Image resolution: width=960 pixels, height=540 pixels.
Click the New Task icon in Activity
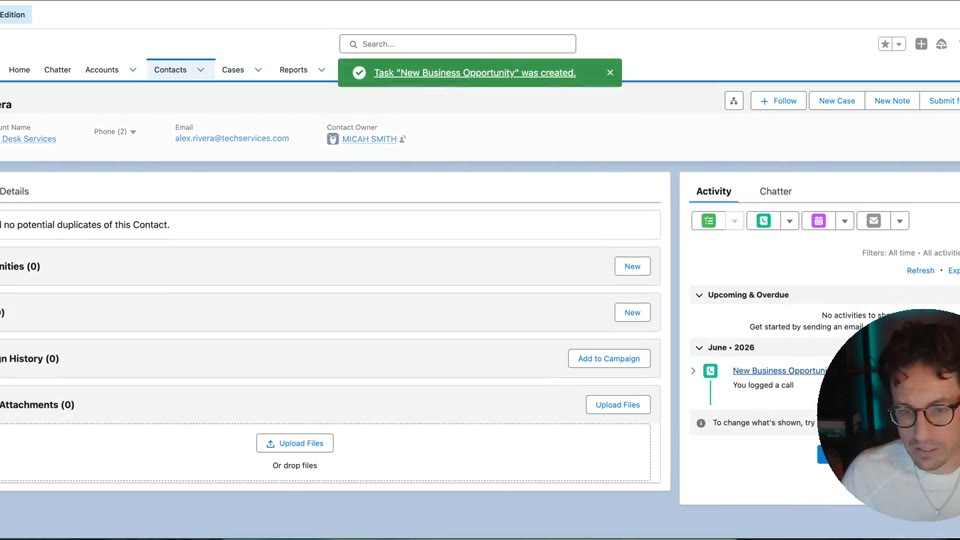(x=708, y=220)
